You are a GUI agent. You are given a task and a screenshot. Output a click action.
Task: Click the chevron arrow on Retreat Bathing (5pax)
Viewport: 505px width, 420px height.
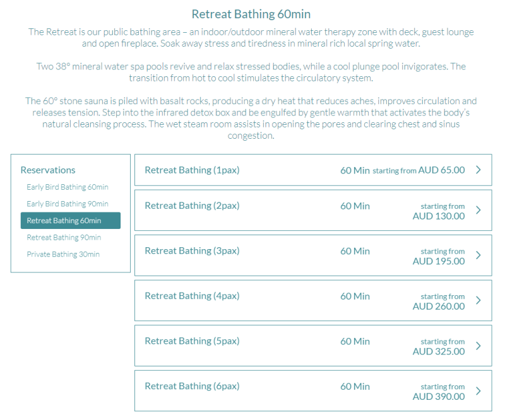(x=478, y=346)
